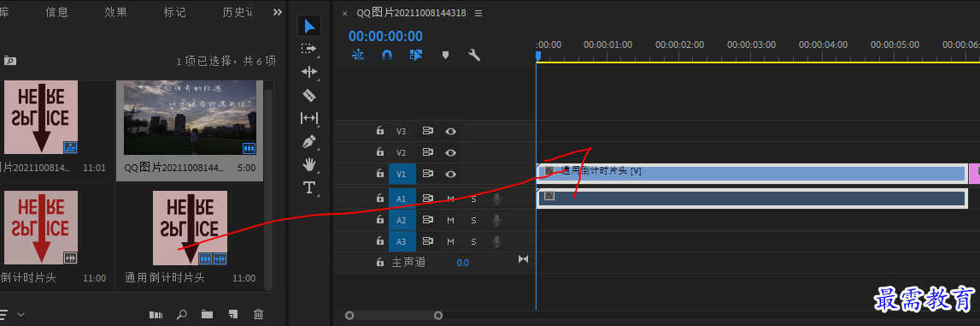The image size is (980, 326).
Task: Switch to the 历史记录 tab
Action: [238, 12]
